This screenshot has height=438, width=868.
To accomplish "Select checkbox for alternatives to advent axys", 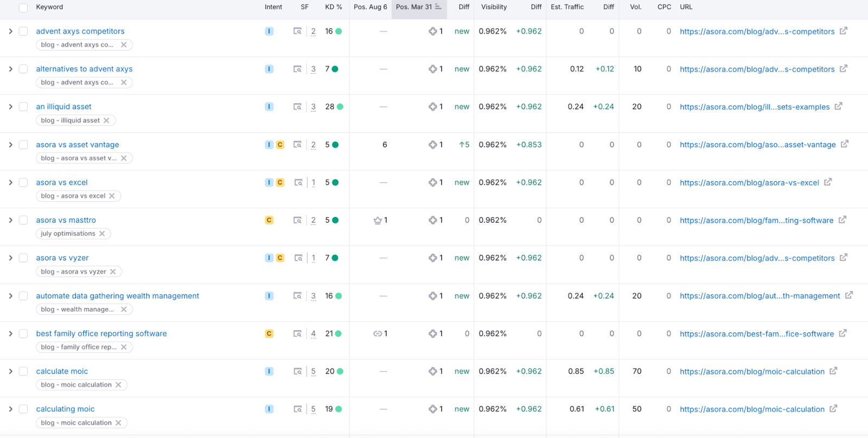I will pos(23,69).
